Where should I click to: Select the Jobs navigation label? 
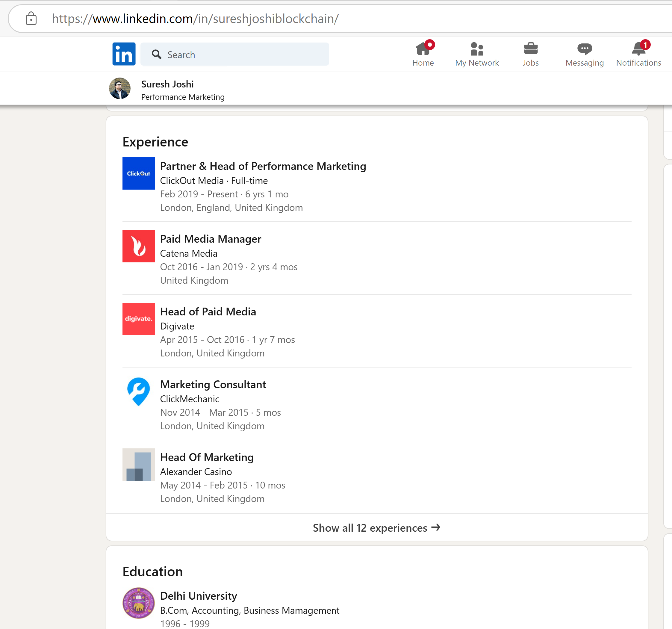click(531, 63)
